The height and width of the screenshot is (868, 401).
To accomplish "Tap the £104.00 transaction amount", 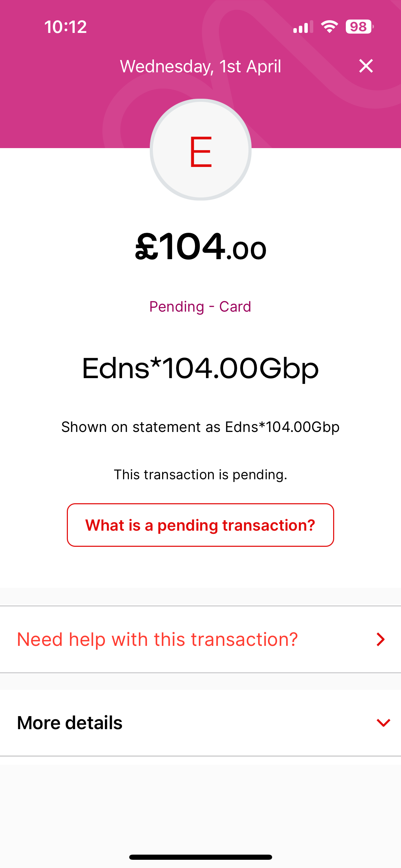I will point(200,247).
